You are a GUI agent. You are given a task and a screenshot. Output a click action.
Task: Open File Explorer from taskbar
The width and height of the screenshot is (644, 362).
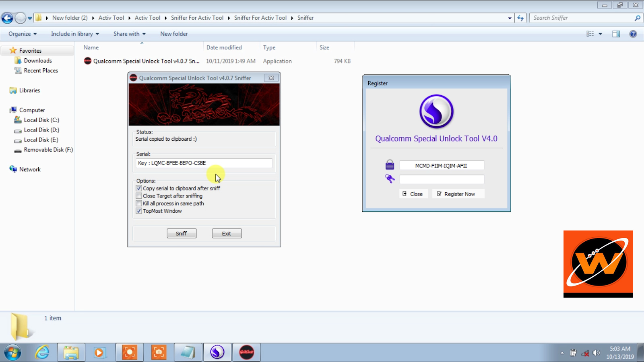point(71,352)
